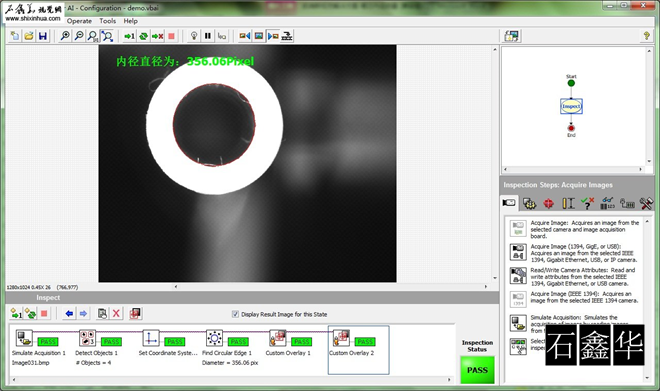Image resolution: width=660 pixels, height=391 pixels.
Task: Switch to Measure Features caliper tab
Action: pyautogui.click(x=568, y=203)
